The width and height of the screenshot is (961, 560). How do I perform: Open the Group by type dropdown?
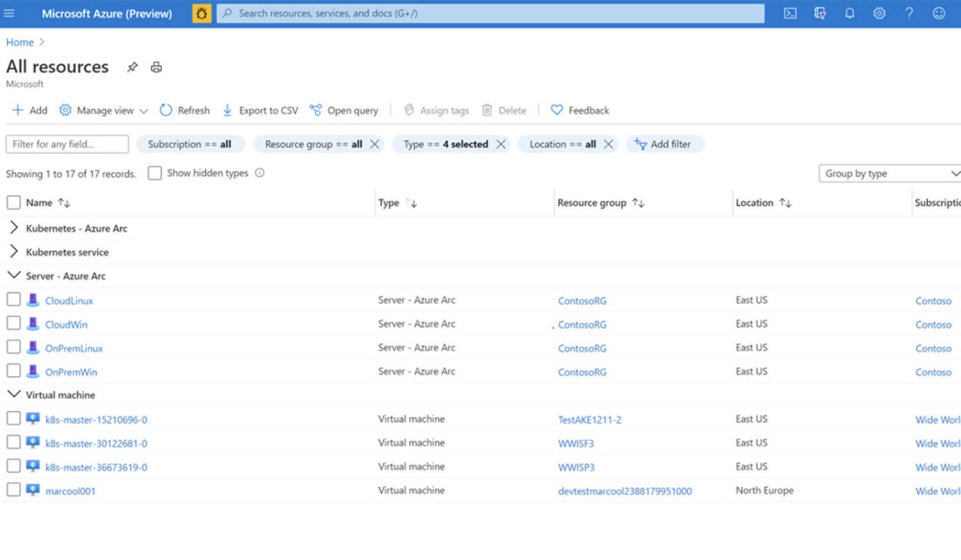[x=890, y=173]
